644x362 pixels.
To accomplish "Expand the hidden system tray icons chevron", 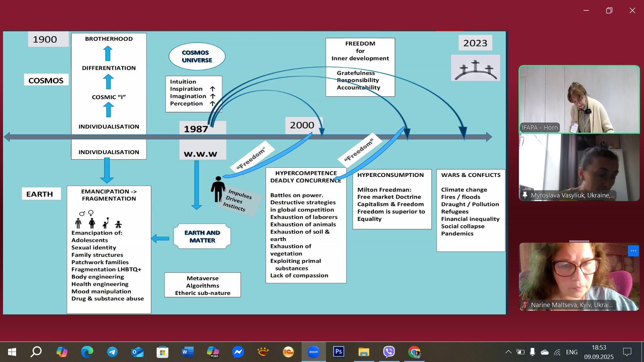I will (x=508, y=352).
